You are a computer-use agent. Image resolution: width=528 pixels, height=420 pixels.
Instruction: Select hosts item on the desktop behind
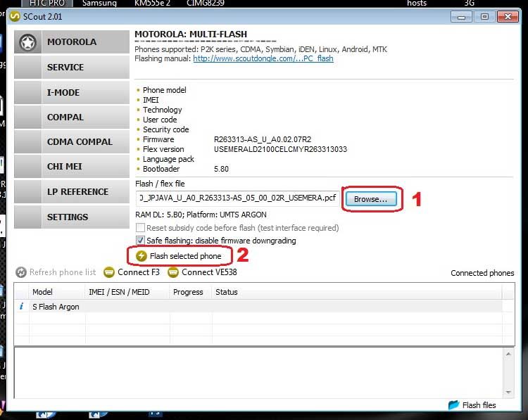coord(417,4)
